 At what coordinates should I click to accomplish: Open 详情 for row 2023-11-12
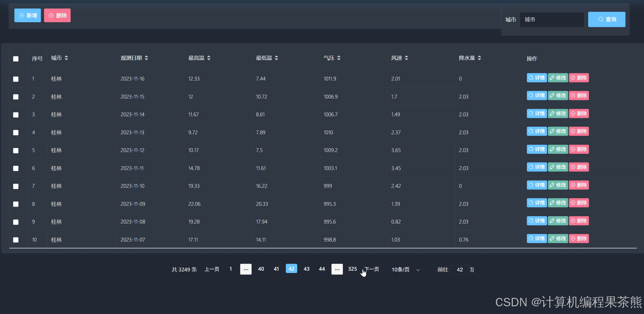tap(537, 149)
